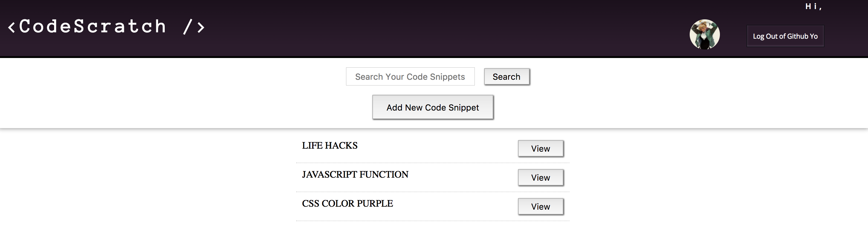Focus the Search Your Code Snippets field
This screenshot has height=229, width=868.
click(410, 76)
